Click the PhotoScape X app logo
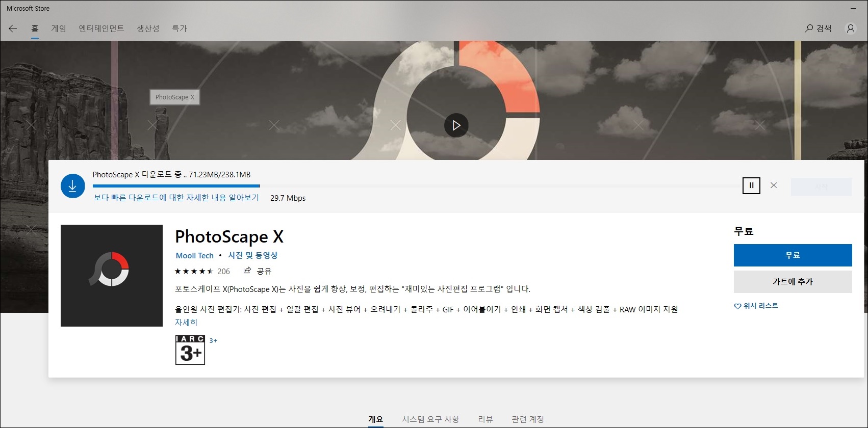This screenshot has height=428, width=868. click(112, 276)
